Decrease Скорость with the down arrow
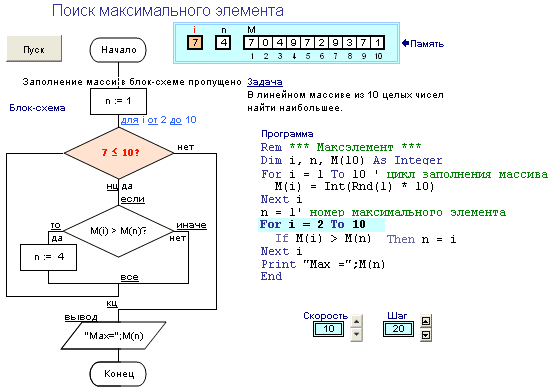Viewport: 551px width, 388px height. tap(356, 334)
